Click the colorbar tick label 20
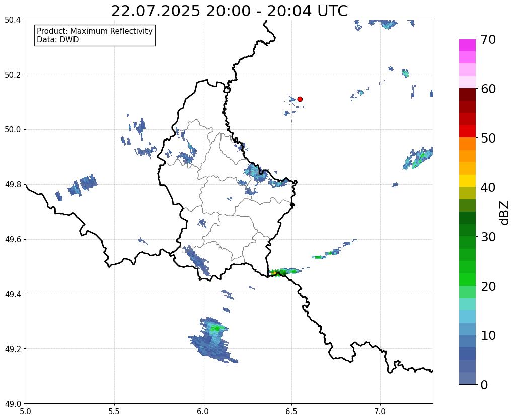515x420 pixels. (x=488, y=286)
